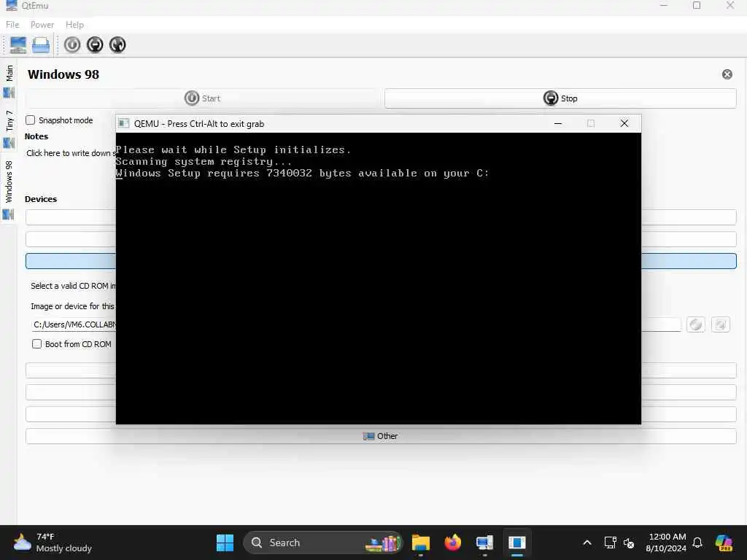
Task: Click the Start machine button
Action: click(x=202, y=98)
